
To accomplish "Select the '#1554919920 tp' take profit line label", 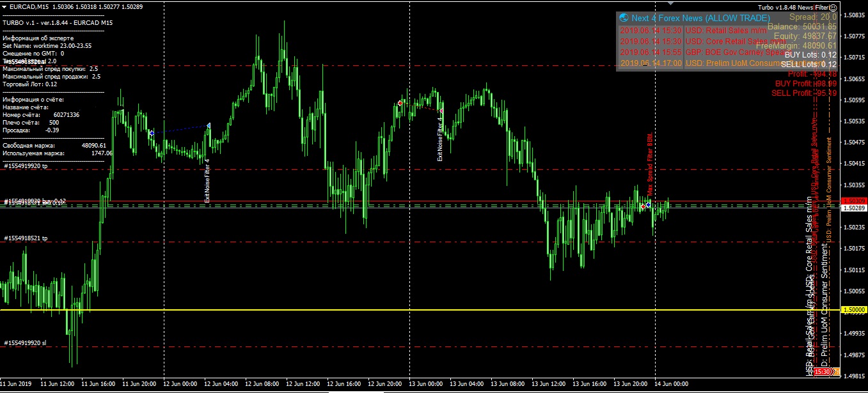I will 26,166.
